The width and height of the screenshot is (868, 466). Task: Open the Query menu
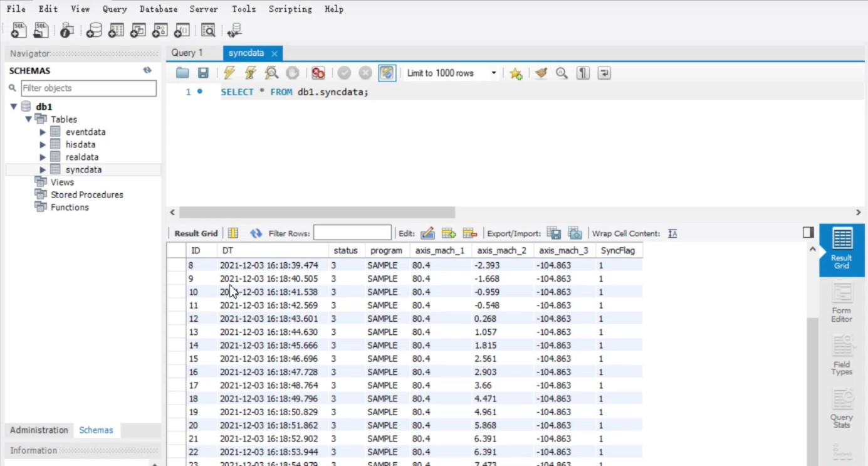click(x=115, y=9)
